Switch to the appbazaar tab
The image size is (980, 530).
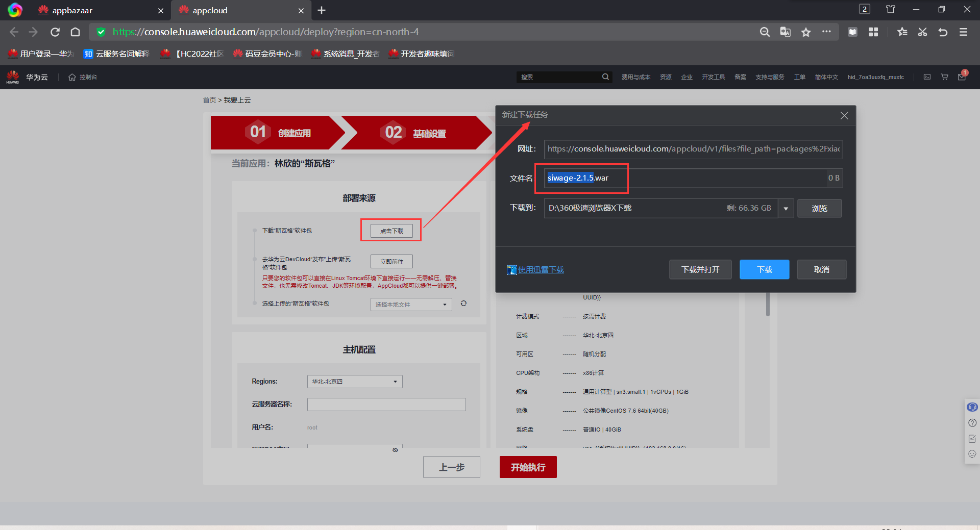(x=101, y=10)
